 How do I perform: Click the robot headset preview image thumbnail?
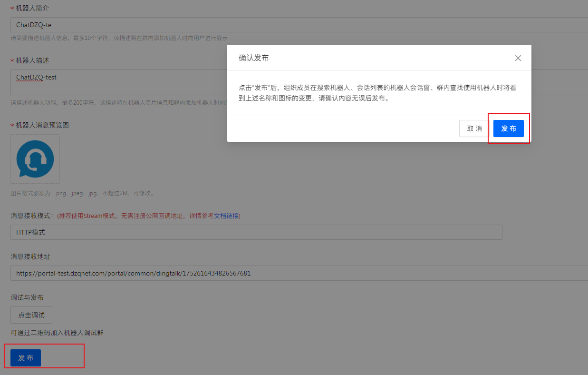pos(35,159)
